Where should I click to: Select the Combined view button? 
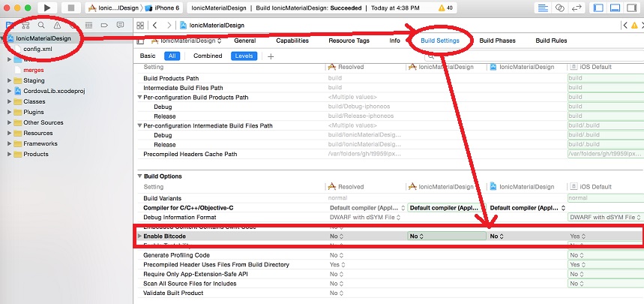pos(207,56)
